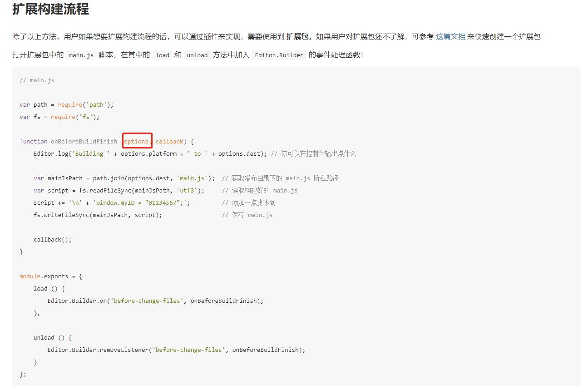Click the comment "读取构建好的 main.js"
Screen dimensions: 588x390
tap(265, 191)
